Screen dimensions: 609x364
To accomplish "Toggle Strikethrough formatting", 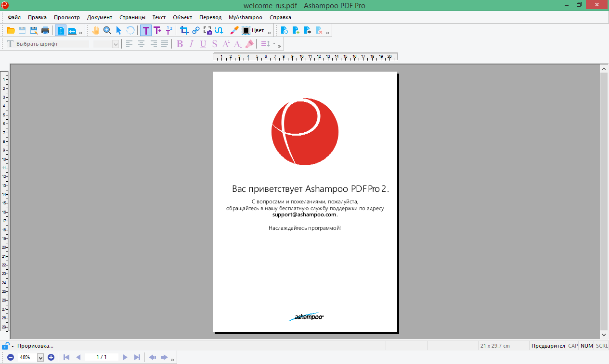I will pyautogui.click(x=215, y=44).
